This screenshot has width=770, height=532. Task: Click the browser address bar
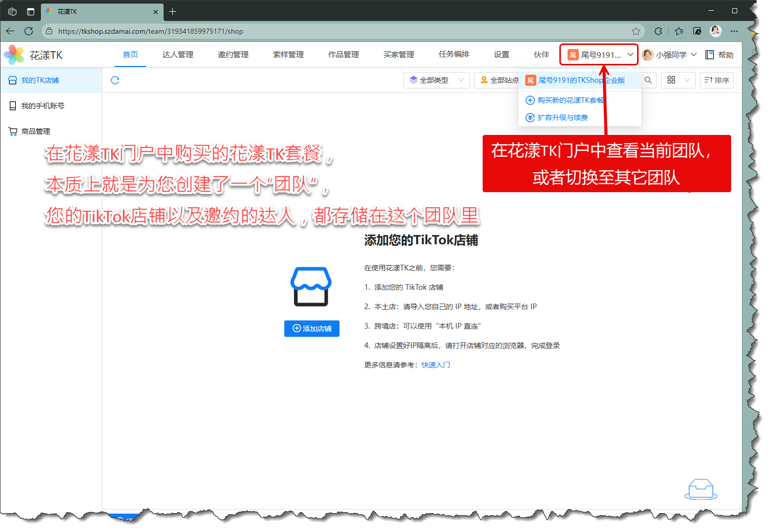[x=343, y=31]
